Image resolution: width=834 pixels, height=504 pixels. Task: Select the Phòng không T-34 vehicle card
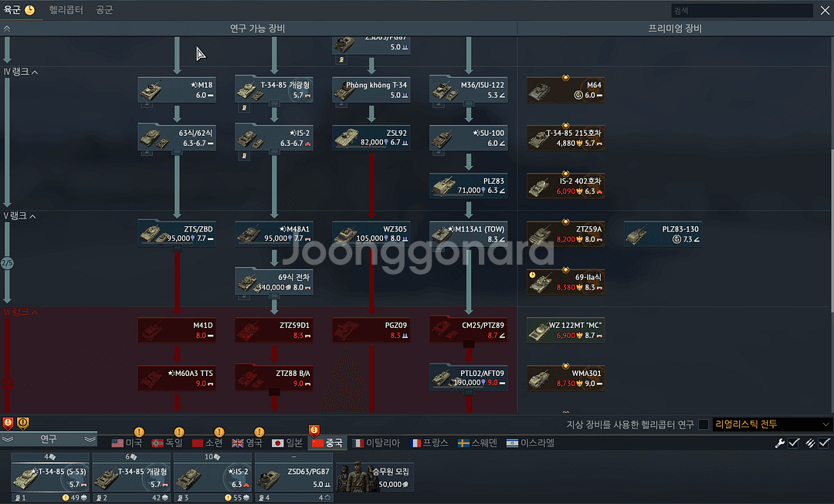point(371,90)
